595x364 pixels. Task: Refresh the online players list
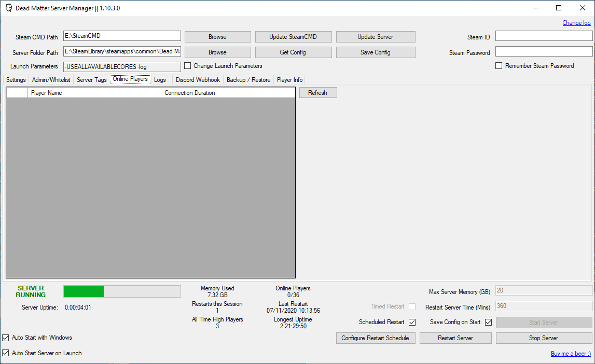(317, 92)
